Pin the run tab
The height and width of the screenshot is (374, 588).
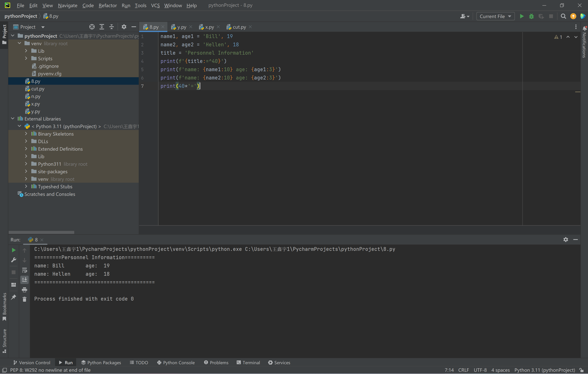[x=14, y=297]
